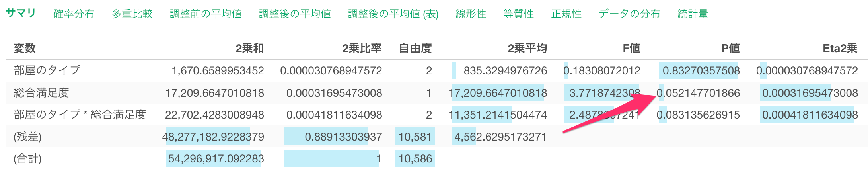
Task: Click the F値 column header
Action: [631, 48]
